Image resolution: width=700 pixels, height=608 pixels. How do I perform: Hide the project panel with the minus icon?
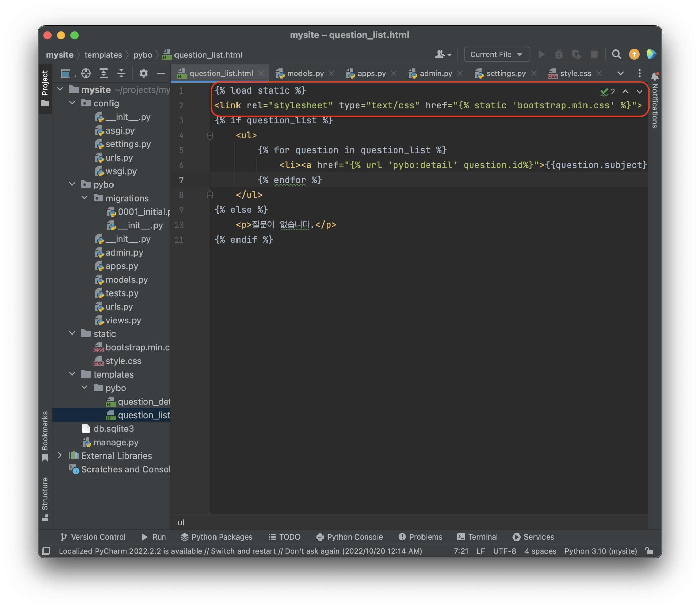click(161, 73)
